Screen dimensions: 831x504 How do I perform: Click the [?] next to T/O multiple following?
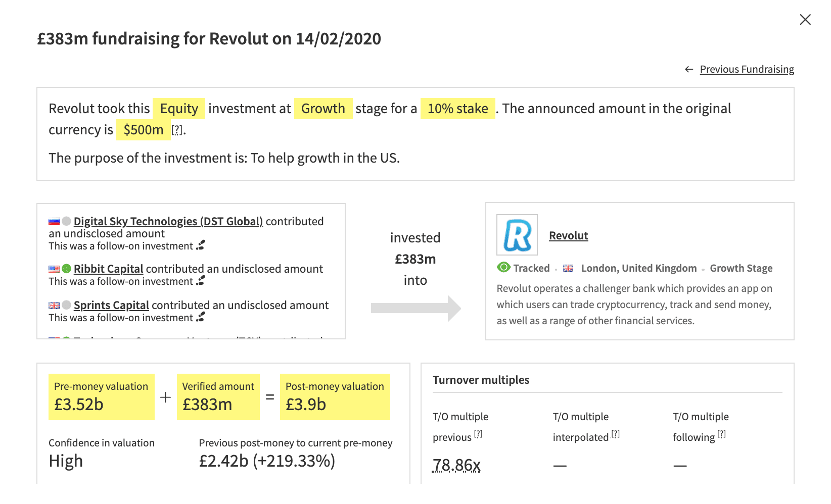click(721, 434)
